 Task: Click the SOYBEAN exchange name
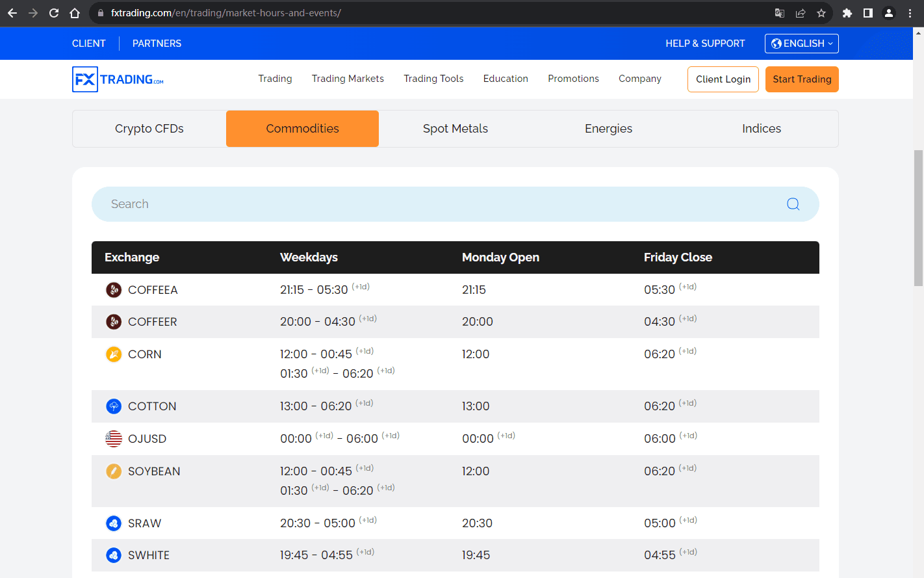pos(154,471)
